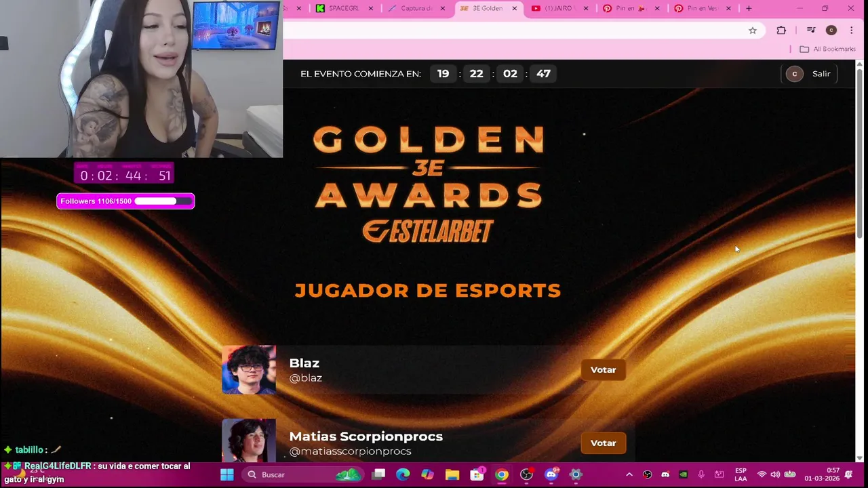
Task: Bookmark this page with the star icon
Action: 752,30
